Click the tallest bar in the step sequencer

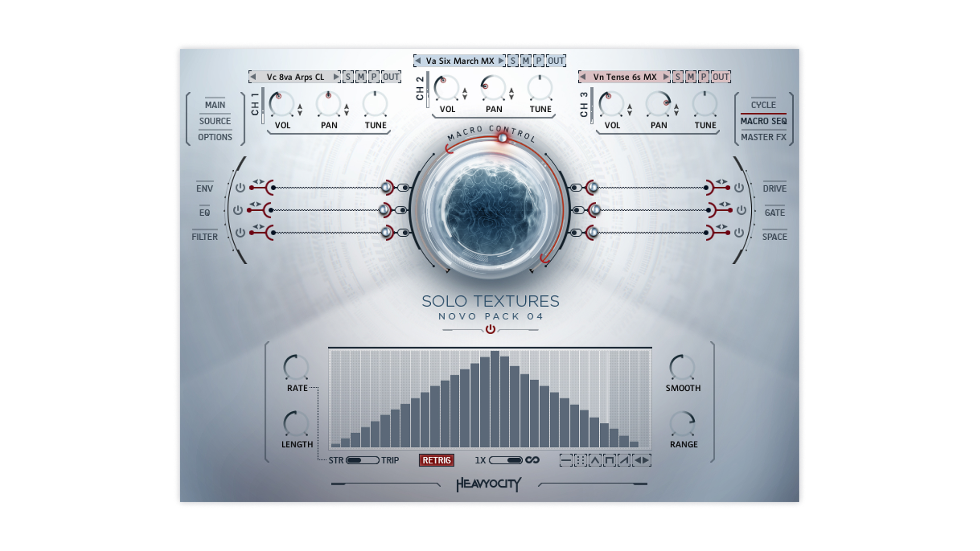tap(495, 399)
